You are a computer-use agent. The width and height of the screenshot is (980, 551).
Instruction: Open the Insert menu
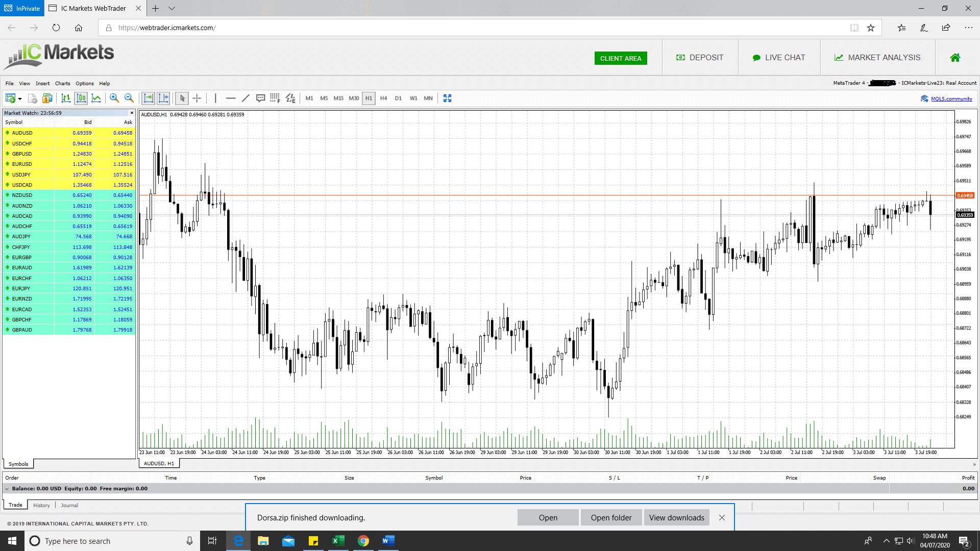point(43,84)
